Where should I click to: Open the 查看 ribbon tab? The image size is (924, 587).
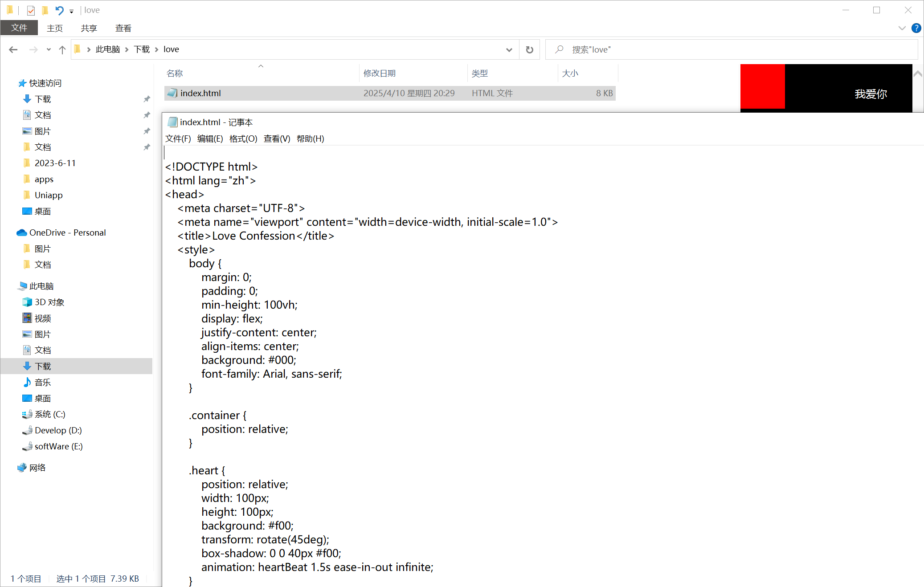123,28
